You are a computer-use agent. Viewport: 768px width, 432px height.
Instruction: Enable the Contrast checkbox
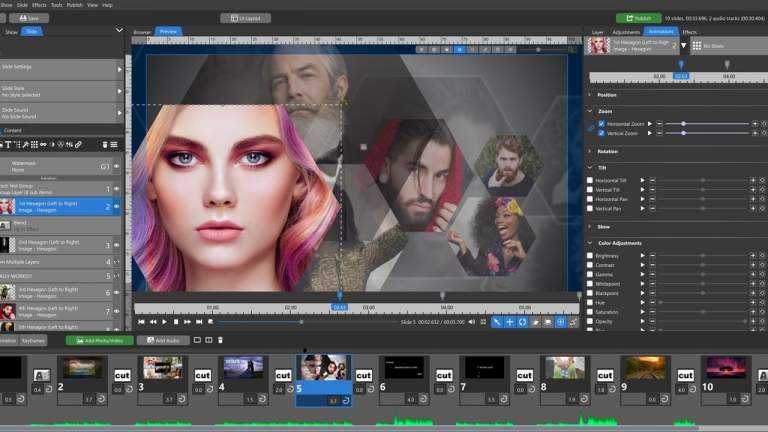click(590, 265)
